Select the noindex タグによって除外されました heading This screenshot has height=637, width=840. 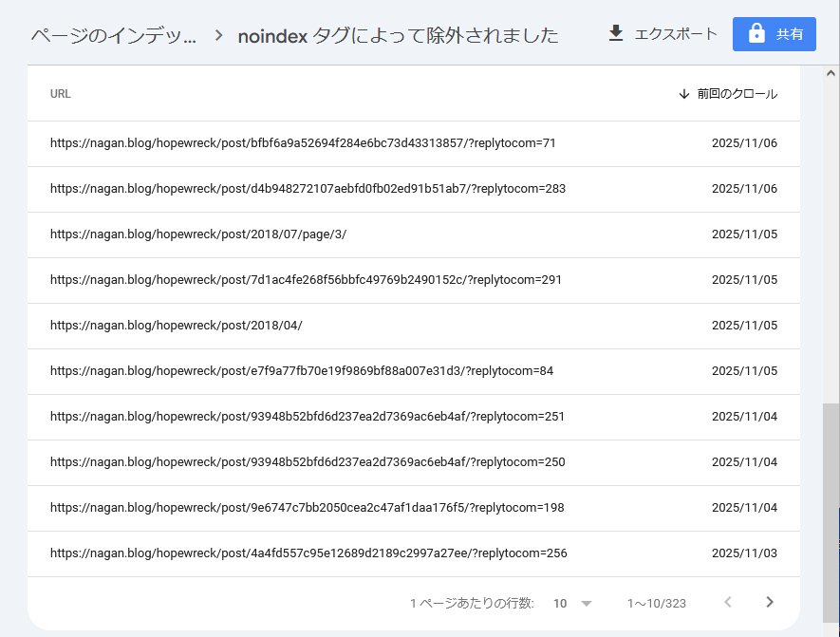(x=399, y=33)
